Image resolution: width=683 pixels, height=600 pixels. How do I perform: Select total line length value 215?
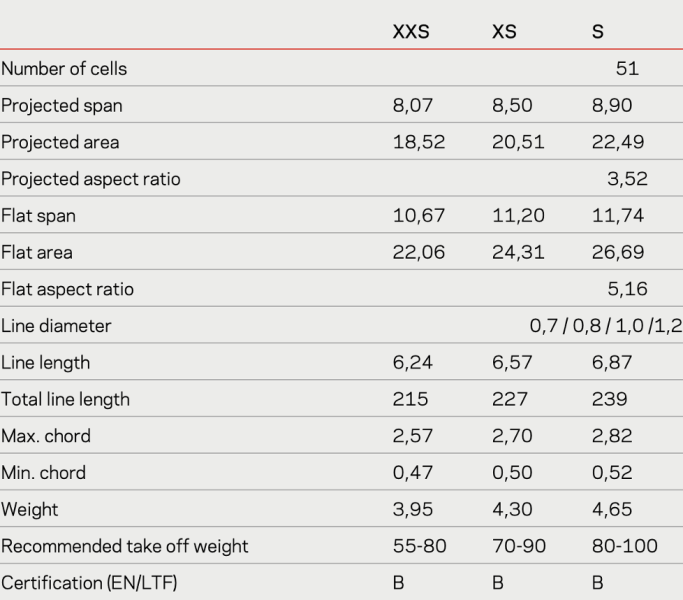click(x=408, y=400)
